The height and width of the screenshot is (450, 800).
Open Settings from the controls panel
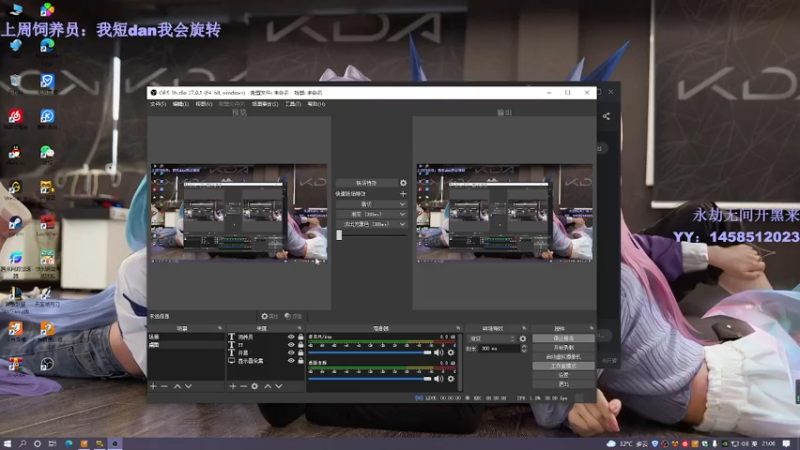(x=563, y=375)
